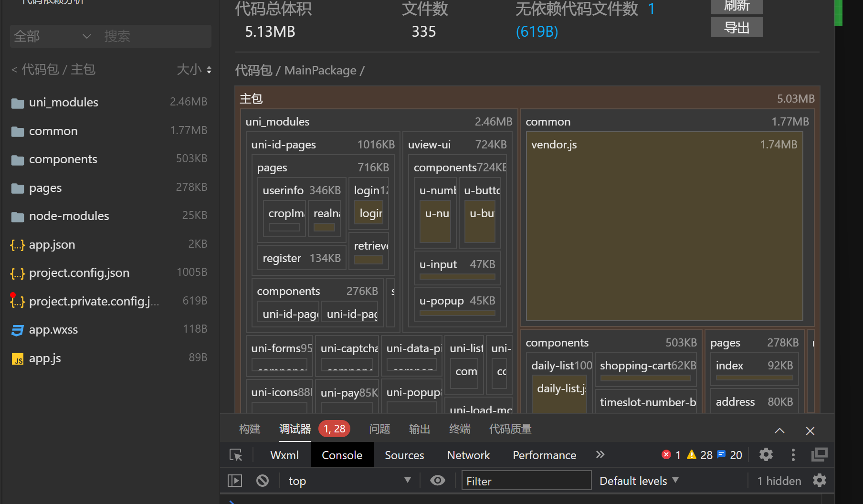
Task: Open the Console DevTools tab
Action: tap(342, 455)
